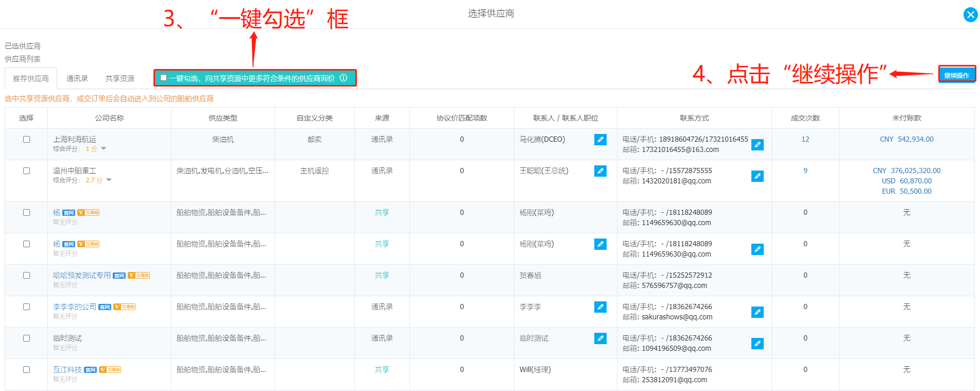
Task: Edit contact 李李李 pencil icon
Action: click(600, 307)
